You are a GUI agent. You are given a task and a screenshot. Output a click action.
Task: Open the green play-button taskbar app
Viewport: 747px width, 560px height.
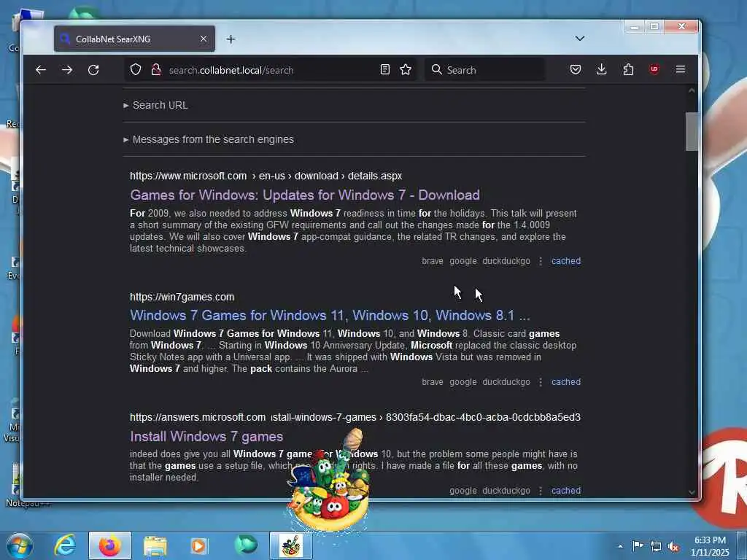coord(245,545)
